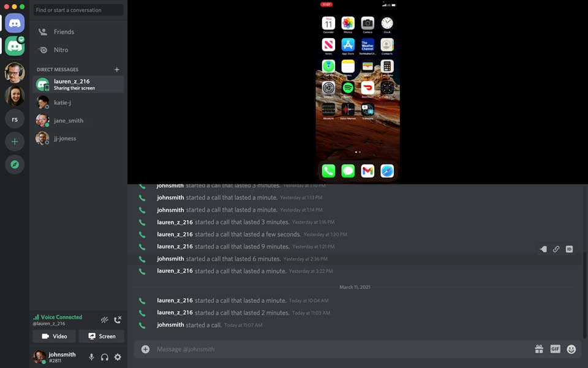Turn on your camera with the Video button
Screen dimensions: 588x368
(x=54, y=336)
